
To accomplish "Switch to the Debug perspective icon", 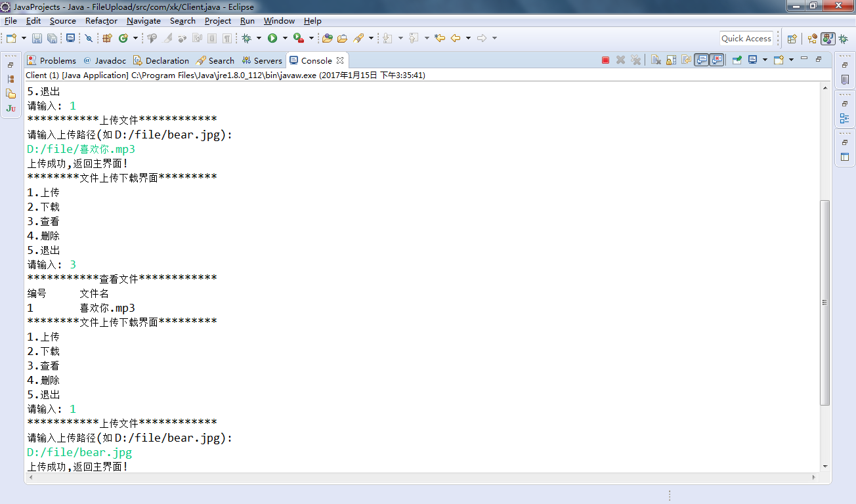I will click(843, 39).
